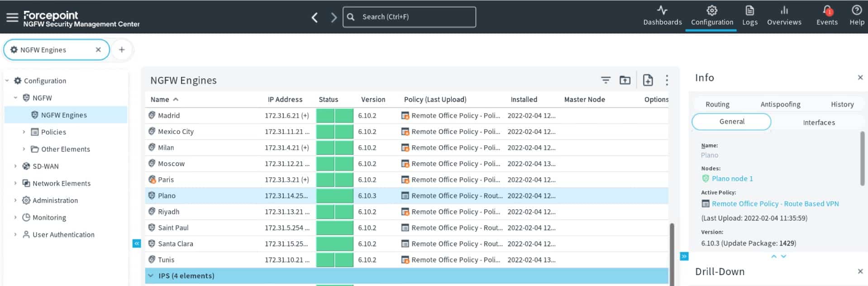Close the NGFW Engines tab
This screenshot has height=286, width=868.
[x=98, y=50]
